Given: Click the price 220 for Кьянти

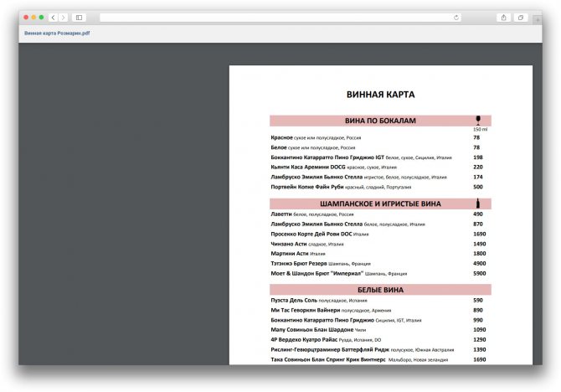Looking at the screenshot, I should click(478, 168).
